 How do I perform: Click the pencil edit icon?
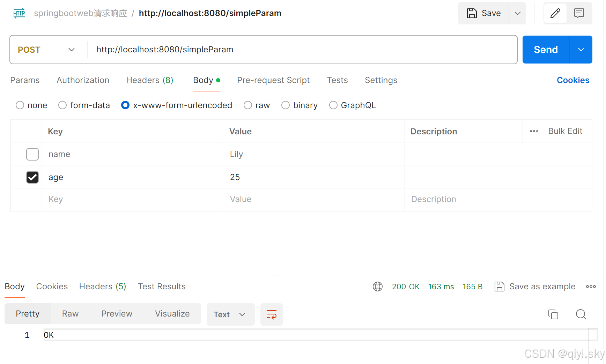tap(555, 13)
